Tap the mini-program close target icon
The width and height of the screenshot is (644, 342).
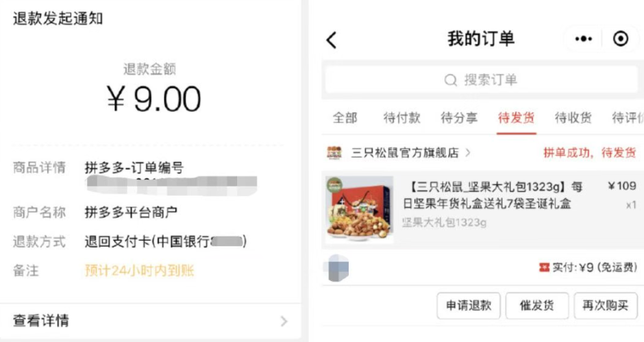(x=621, y=39)
